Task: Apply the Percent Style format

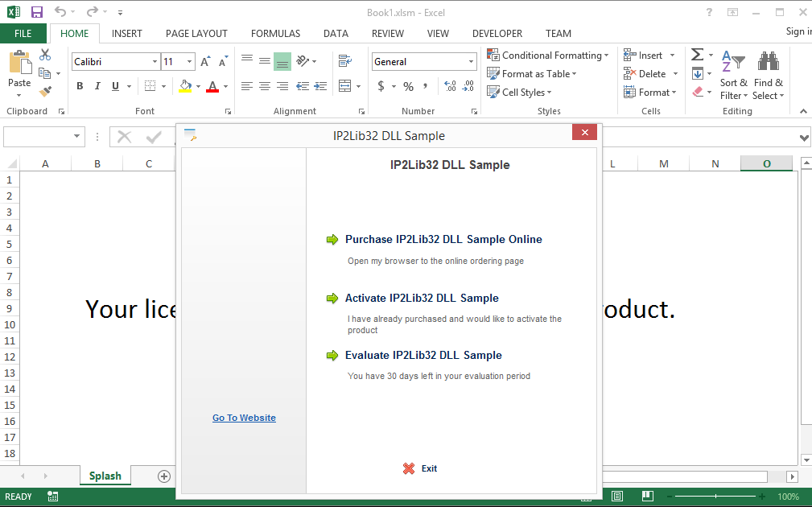Action: point(409,86)
